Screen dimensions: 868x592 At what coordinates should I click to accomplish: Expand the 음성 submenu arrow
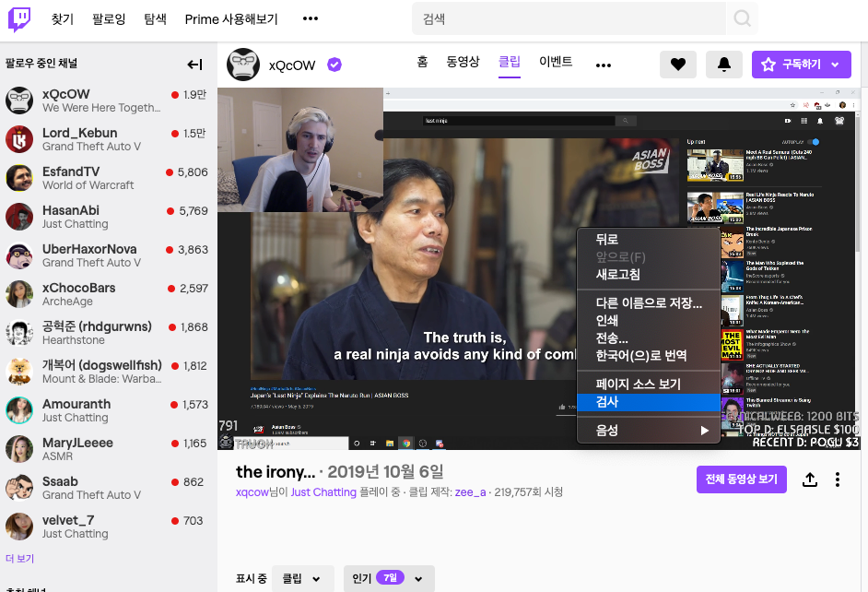[x=704, y=431]
